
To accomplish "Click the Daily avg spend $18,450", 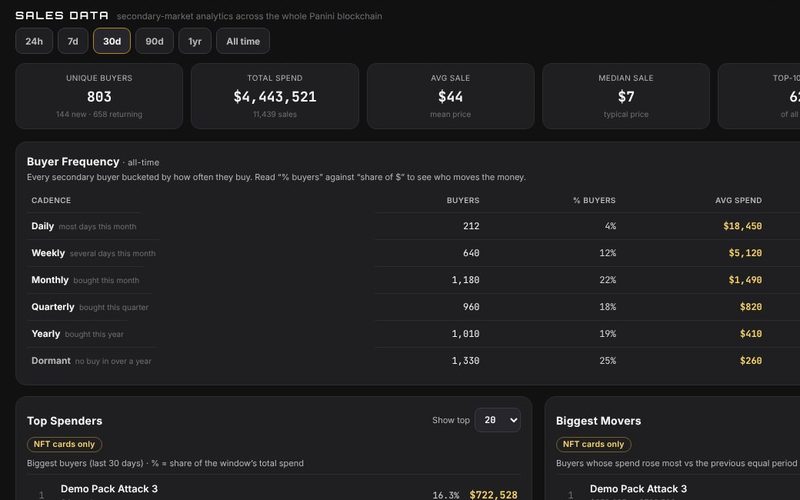I will click(742, 226).
